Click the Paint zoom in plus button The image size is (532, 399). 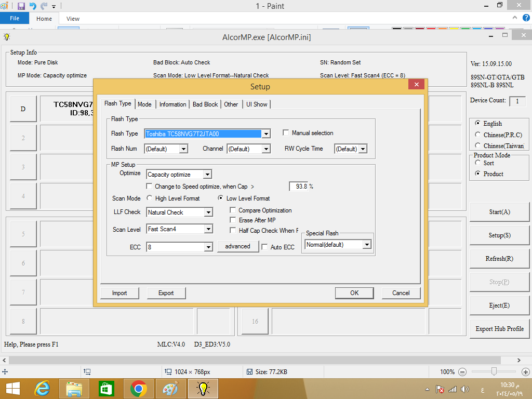point(526,372)
